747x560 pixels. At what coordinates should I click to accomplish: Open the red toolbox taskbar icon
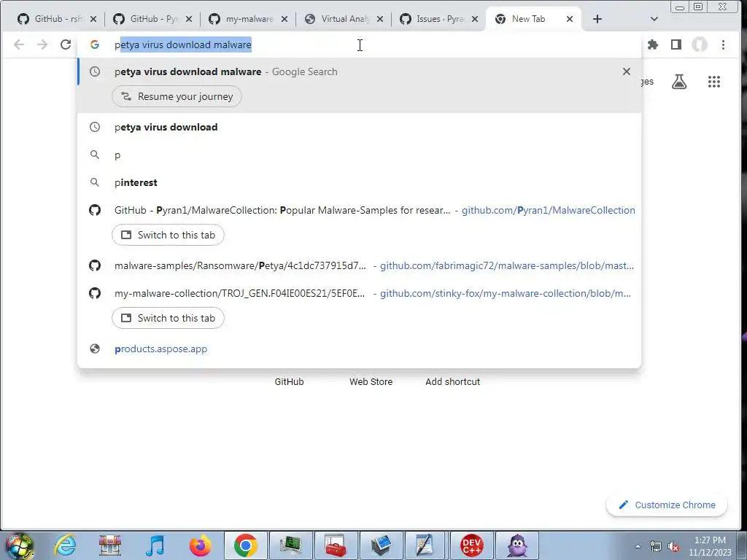336,545
